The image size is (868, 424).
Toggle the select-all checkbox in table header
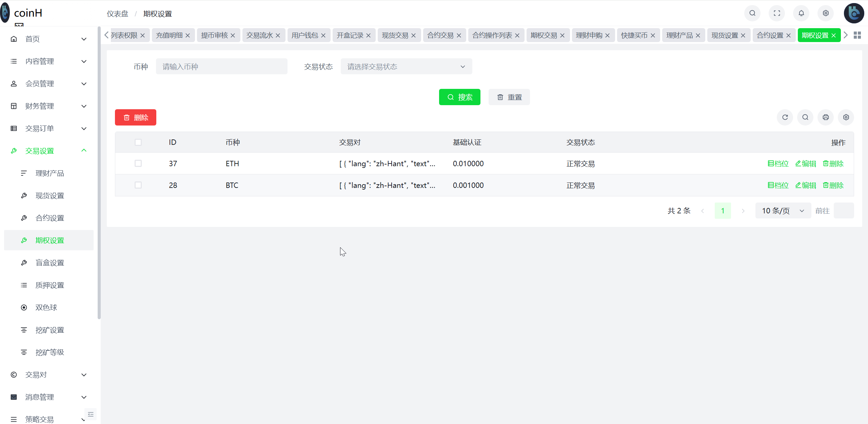(x=138, y=142)
